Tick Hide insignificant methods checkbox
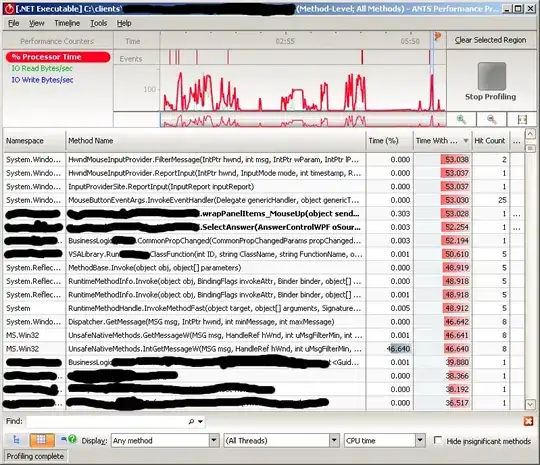The width and height of the screenshot is (540, 465). (438, 440)
